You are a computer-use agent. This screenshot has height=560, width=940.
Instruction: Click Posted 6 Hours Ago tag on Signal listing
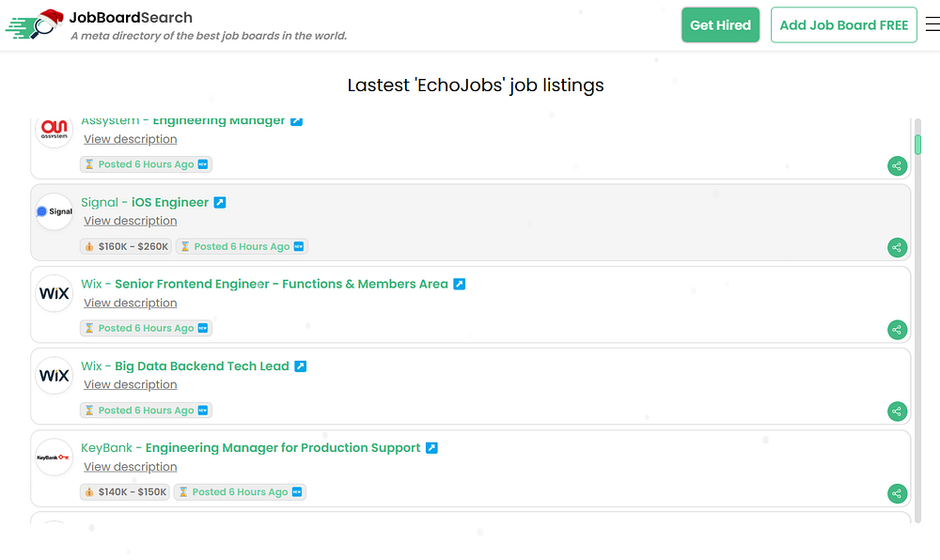pyautogui.click(x=242, y=247)
